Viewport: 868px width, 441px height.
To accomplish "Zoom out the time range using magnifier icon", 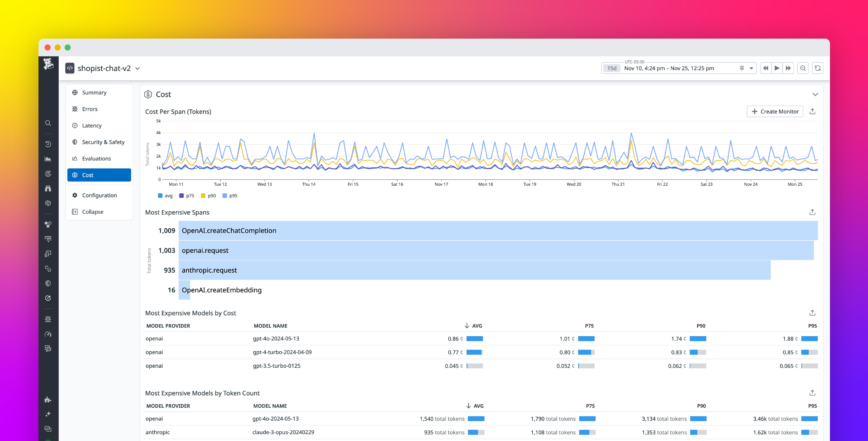I will (803, 68).
